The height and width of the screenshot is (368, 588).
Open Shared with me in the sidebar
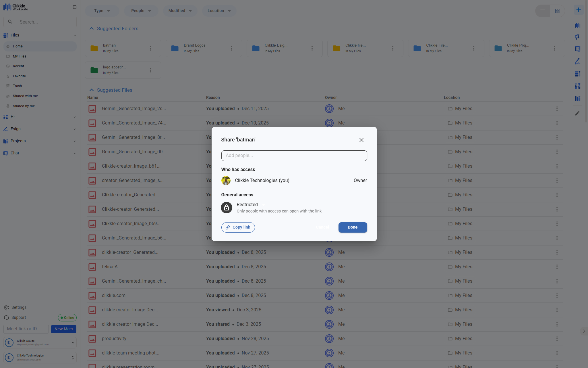pos(25,96)
